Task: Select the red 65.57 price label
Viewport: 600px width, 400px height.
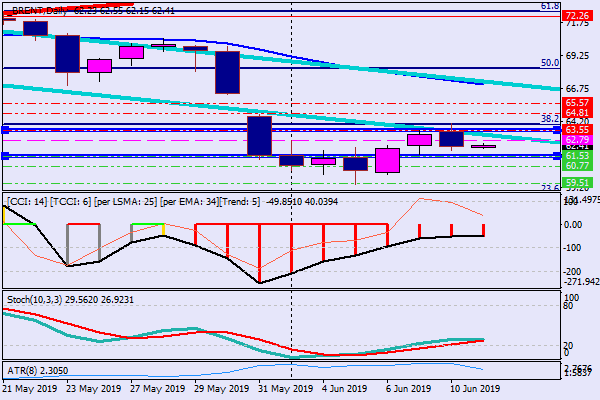Action: coord(577,103)
